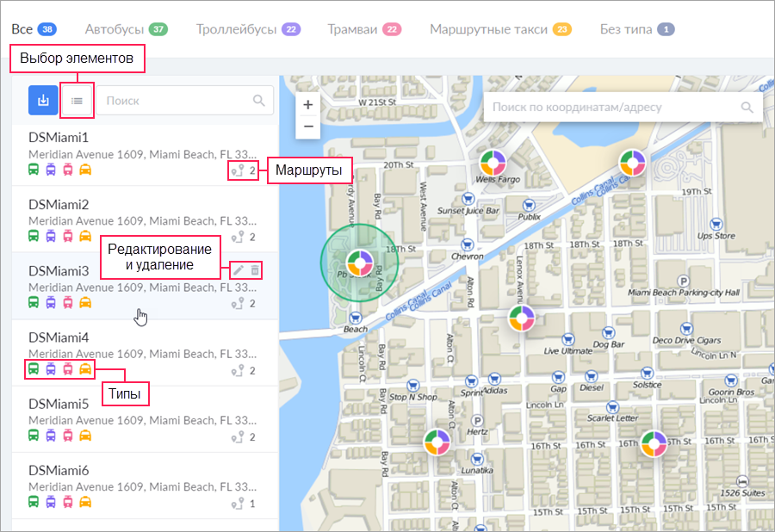Image resolution: width=775 pixels, height=532 pixels.
Task: Click the stop marker on Lenox Avenue
Action: point(522,318)
